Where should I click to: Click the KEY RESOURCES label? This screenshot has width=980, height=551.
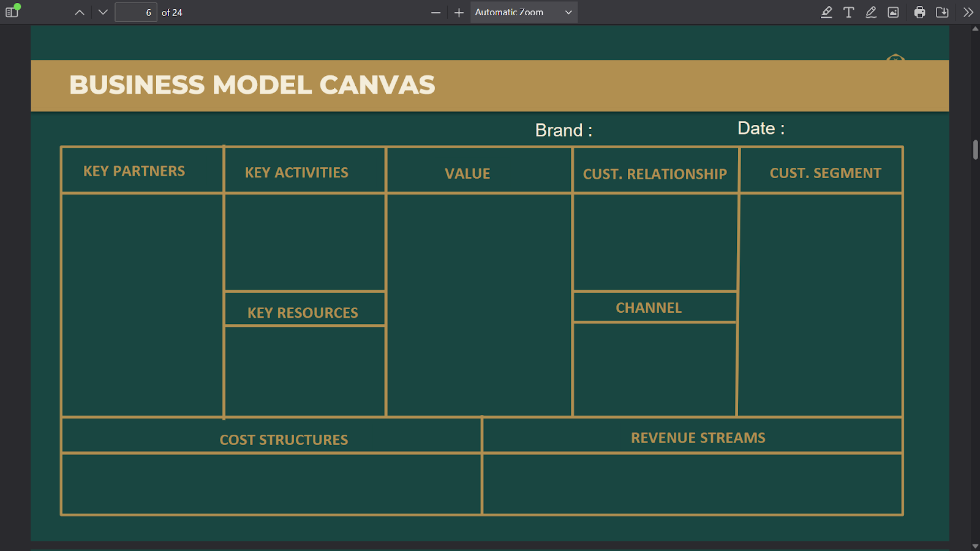303,313
